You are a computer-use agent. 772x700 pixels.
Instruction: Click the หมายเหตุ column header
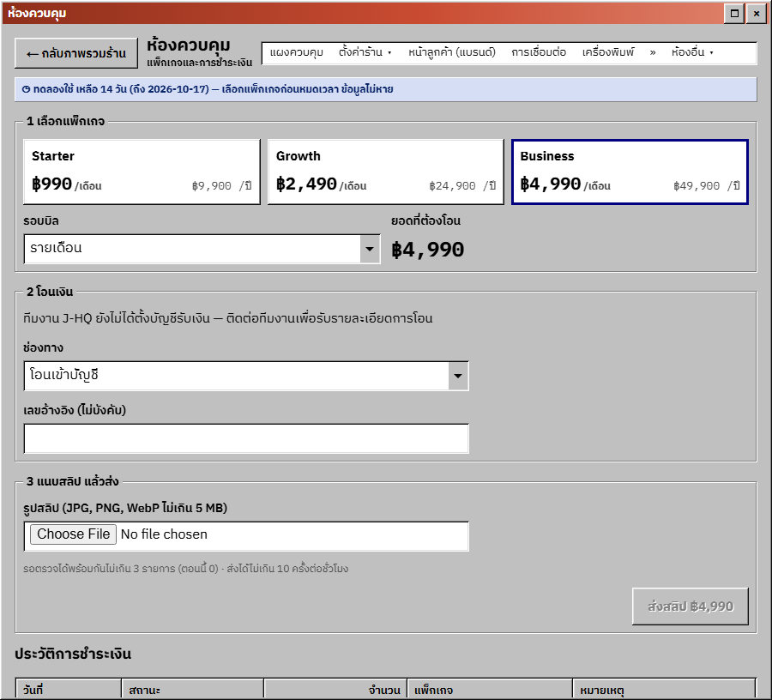tap(664, 690)
